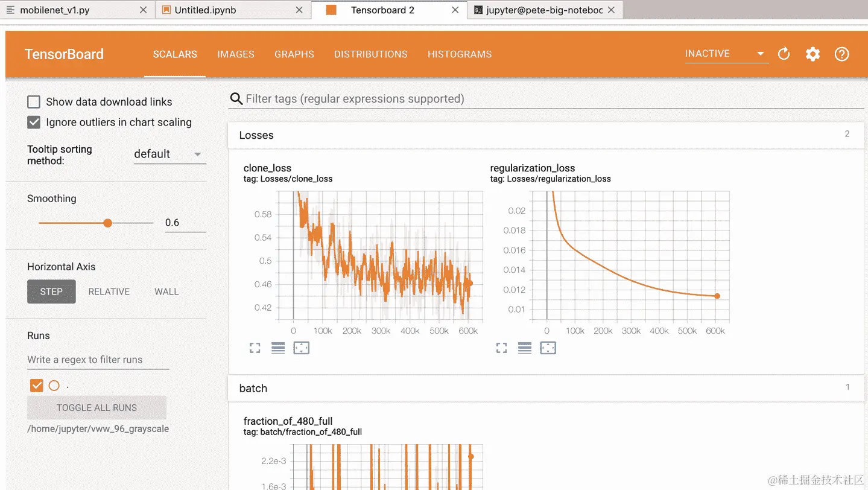Click the regularization_loss chart title
The image size is (868, 490).
click(x=533, y=168)
